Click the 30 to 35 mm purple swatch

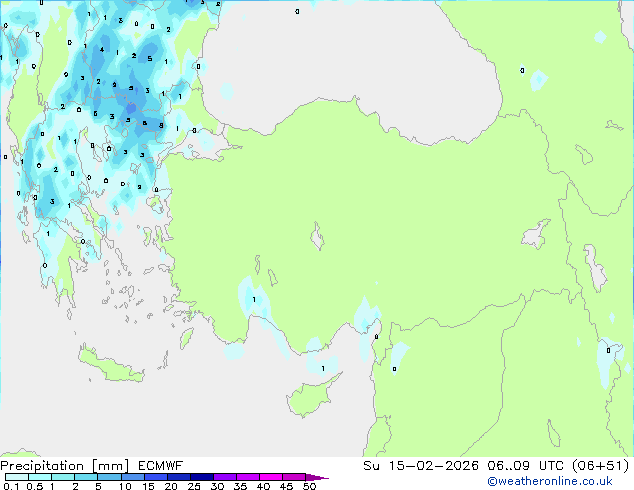coord(225,477)
